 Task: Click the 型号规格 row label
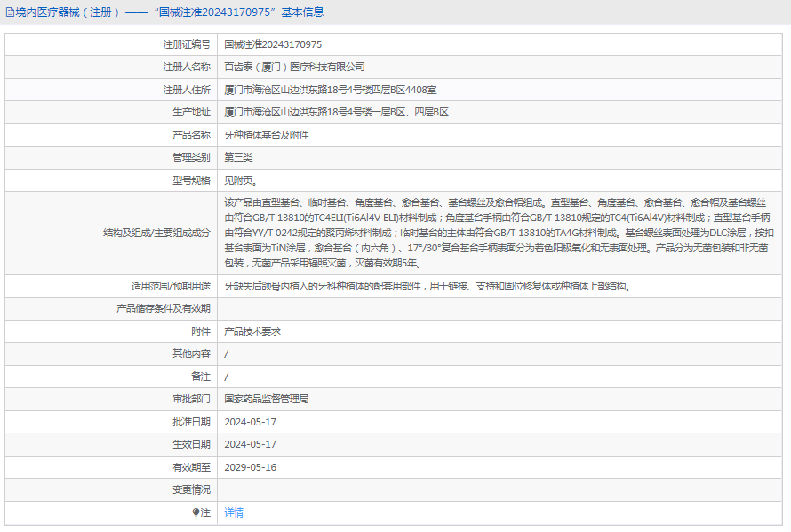(x=191, y=180)
